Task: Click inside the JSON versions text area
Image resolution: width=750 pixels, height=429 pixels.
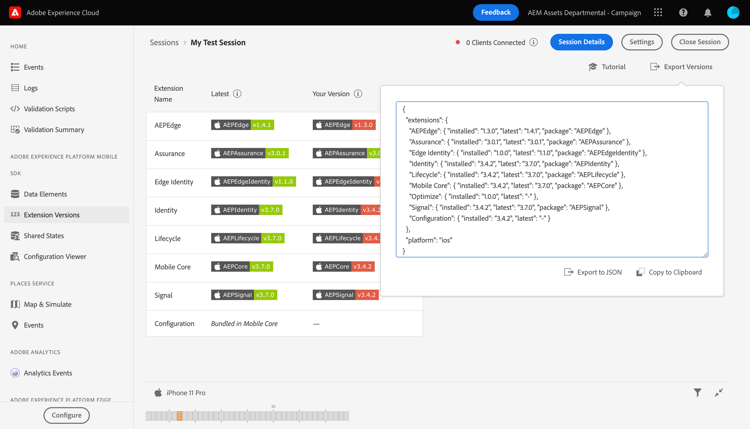Action: coord(552,179)
